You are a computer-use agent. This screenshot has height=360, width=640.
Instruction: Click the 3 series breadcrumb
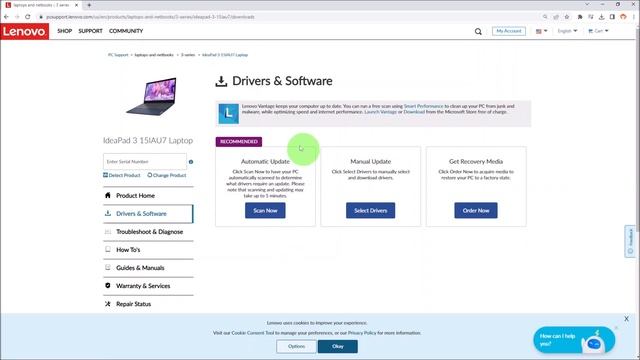188,55
